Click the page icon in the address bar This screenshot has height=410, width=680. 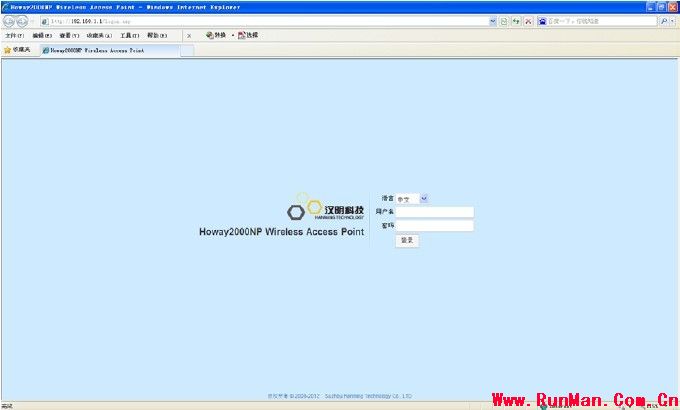[45, 21]
